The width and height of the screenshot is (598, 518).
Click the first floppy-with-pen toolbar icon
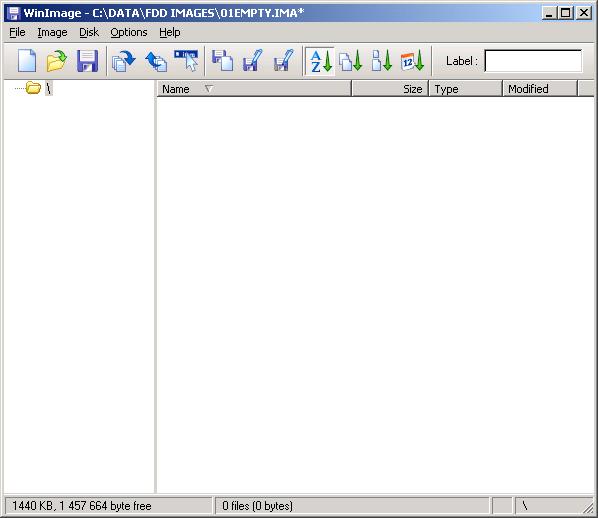point(252,60)
